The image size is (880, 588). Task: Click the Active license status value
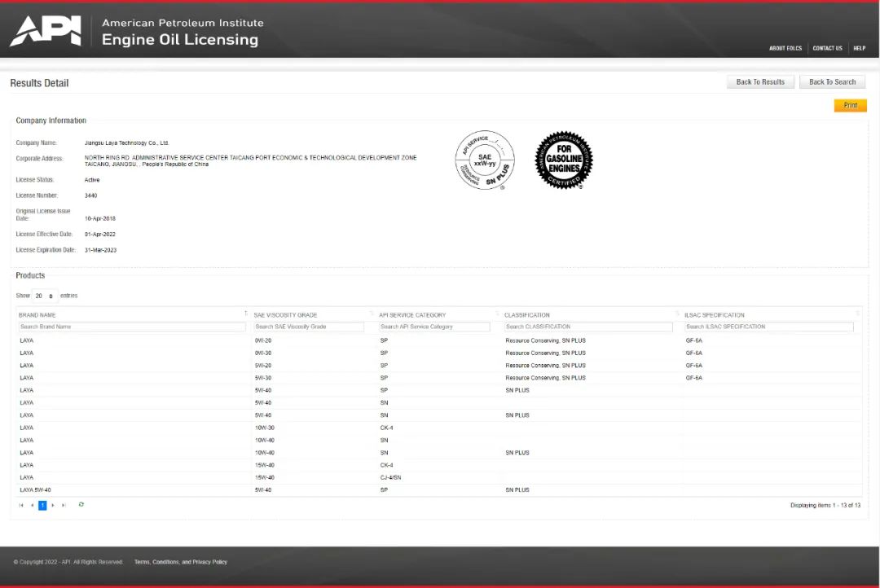pyautogui.click(x=92, y=180)
